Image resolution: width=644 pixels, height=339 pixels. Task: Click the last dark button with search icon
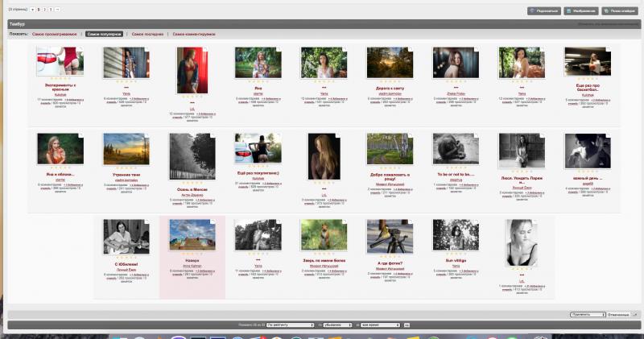(x=619, y=11)
